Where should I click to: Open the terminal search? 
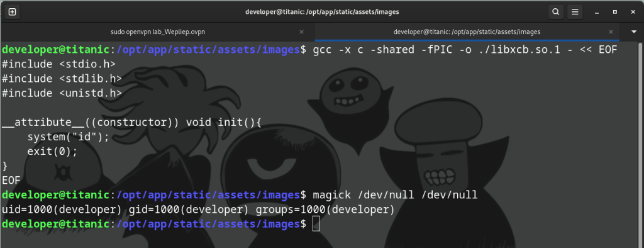(x=556, y=12)
